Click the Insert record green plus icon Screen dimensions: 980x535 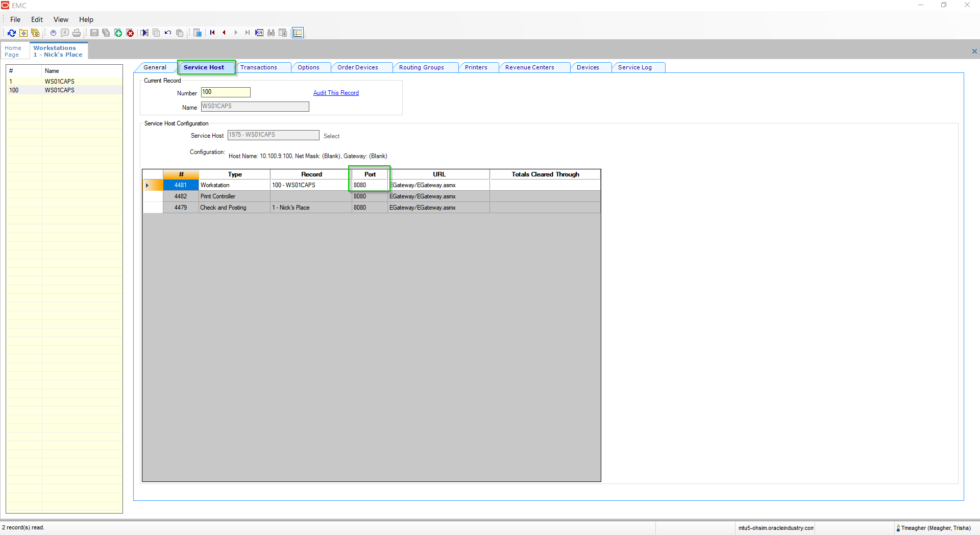(118, 33)
